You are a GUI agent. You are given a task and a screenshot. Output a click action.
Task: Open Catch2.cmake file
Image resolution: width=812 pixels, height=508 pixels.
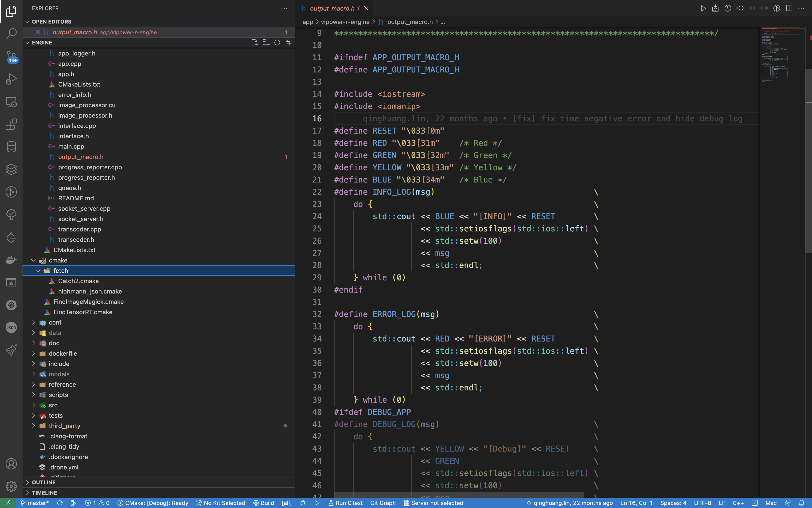[x=159, y=281]
